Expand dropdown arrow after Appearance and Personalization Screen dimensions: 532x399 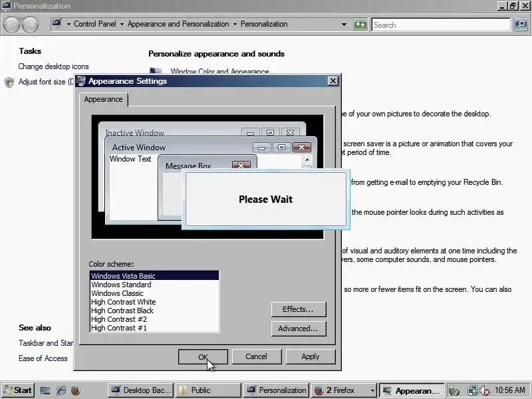click(235, 24)
